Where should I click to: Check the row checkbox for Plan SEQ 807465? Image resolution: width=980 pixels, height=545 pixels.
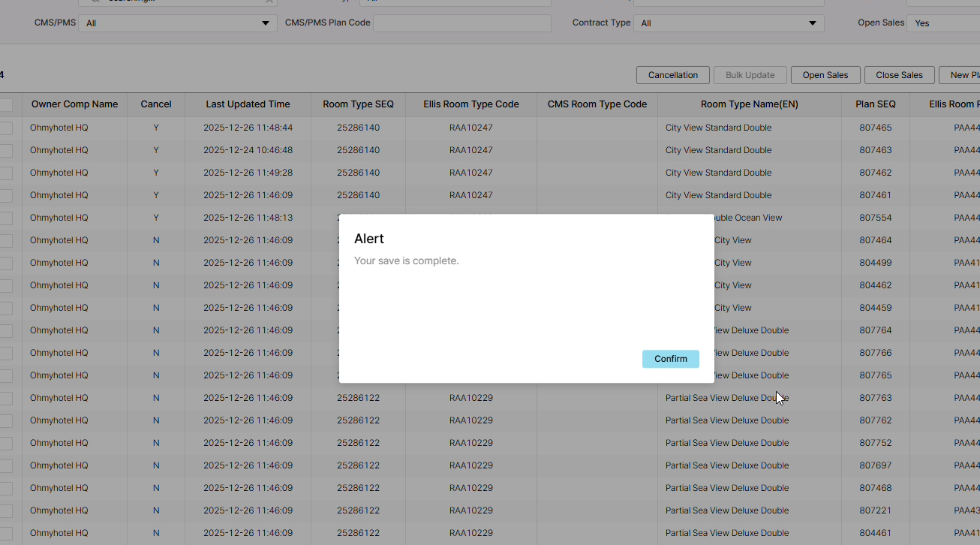click(6, 128)
